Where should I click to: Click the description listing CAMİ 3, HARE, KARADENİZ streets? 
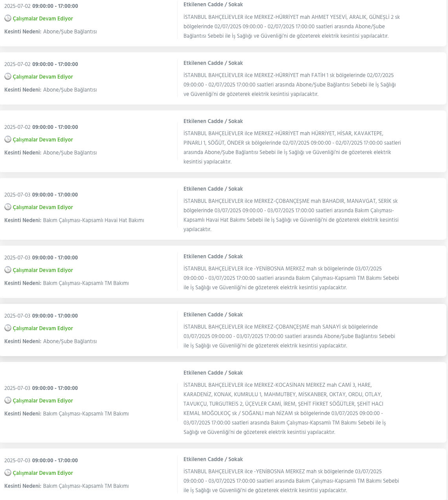[285, 408]
